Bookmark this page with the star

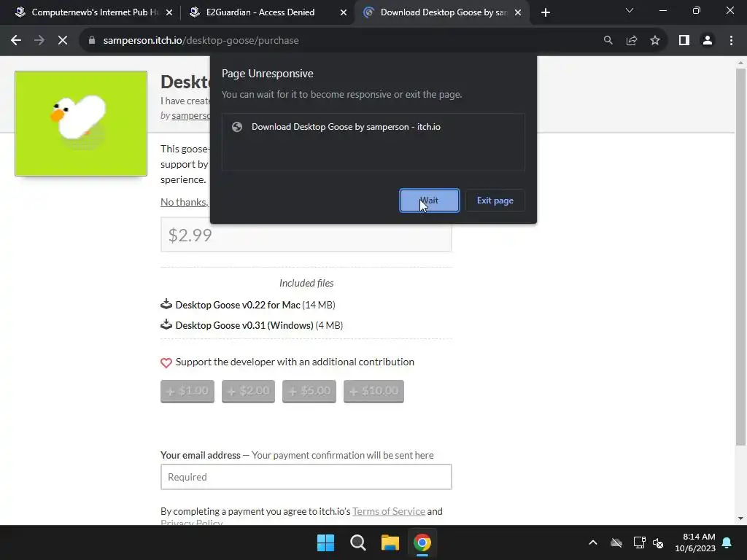[655, 41]
